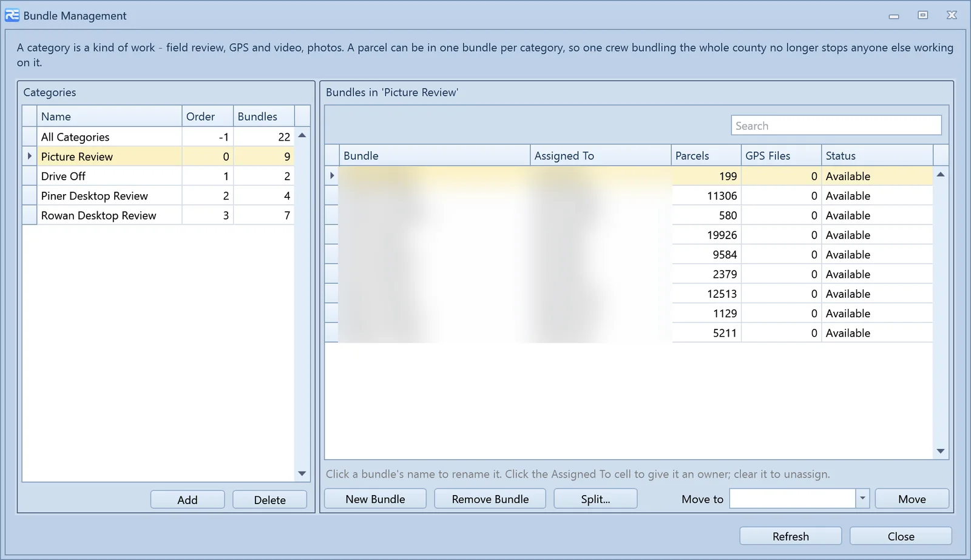Select the All Categories row
The height and width of the screenshot is (560, 971).
[x=158, y=137]
